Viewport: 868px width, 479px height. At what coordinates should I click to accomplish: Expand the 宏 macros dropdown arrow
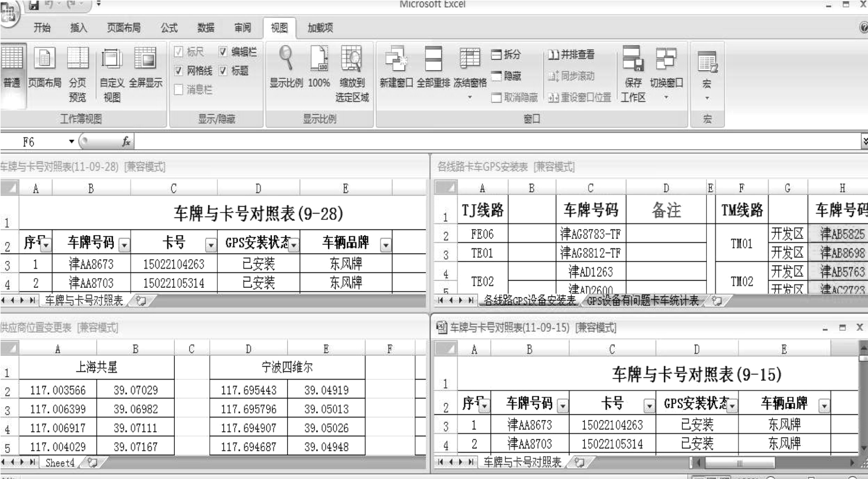[x=707, y=98]
